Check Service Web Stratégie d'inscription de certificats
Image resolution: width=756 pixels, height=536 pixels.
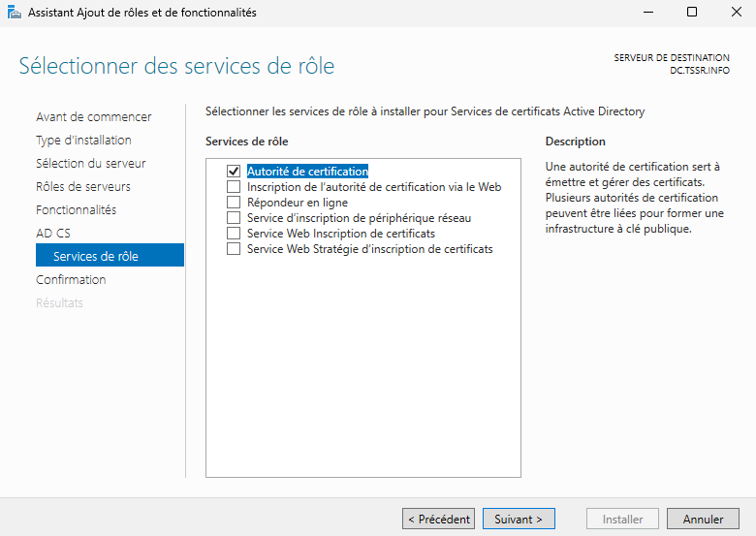click(233, 249)
